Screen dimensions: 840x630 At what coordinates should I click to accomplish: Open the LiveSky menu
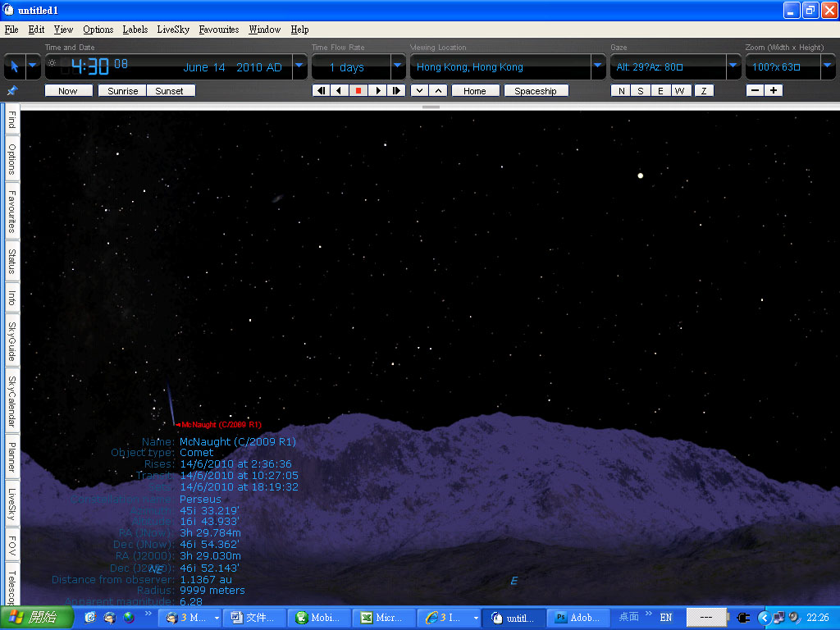pos(173,30)
